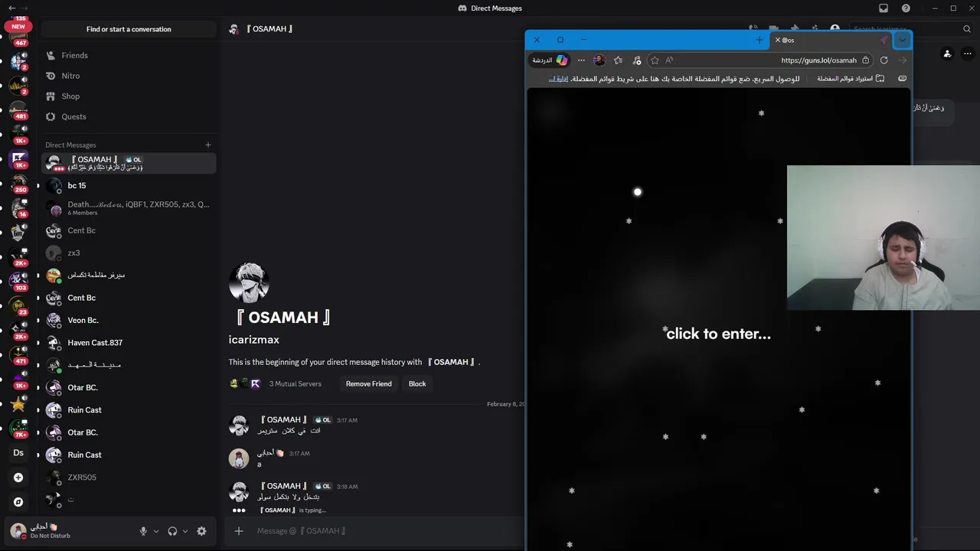980x551 pixels.
Task: Add a server with plus icon
Action: [x=18, y=478]
